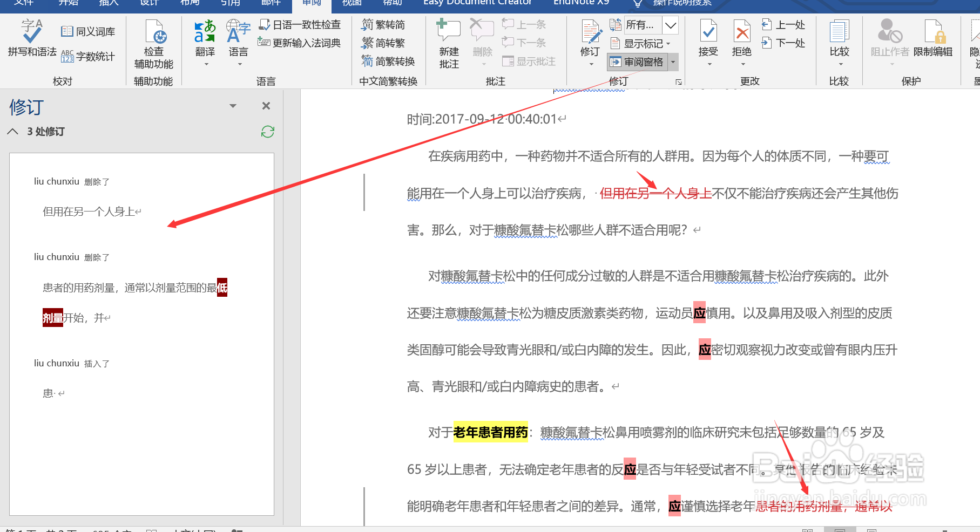Viewport: 980px width, 532px height.
Task: Refresh the revisions pane
Action: [267, 131]
